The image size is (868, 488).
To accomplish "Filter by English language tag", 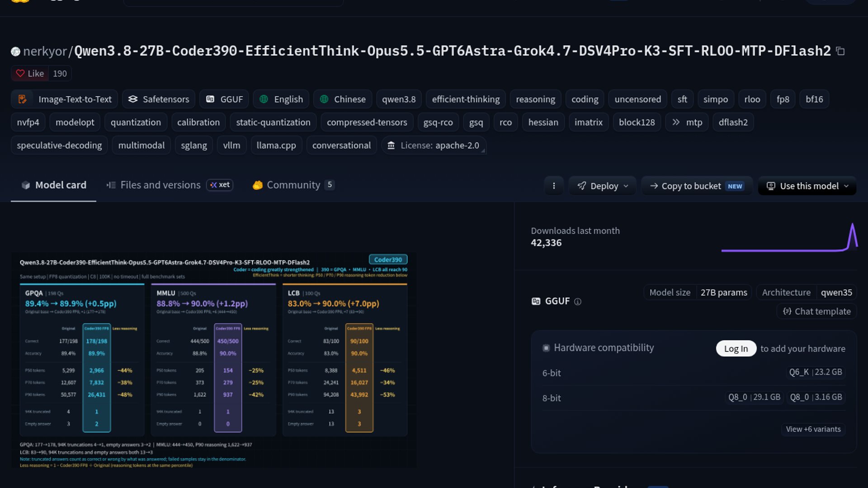I will click(x=281, y=99).
